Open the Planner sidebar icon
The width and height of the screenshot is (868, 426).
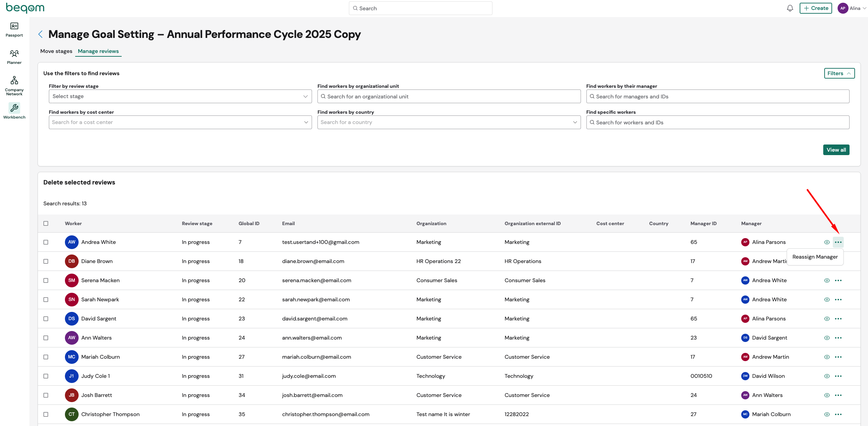[x=14, y=54]
